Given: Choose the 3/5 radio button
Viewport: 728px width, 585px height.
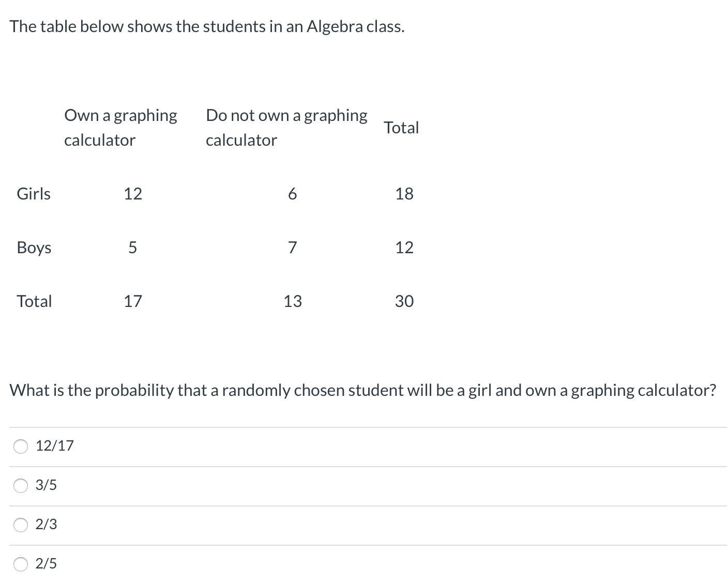Looking at the screenshot, I should pyautogui.click(x=21, y=486).
